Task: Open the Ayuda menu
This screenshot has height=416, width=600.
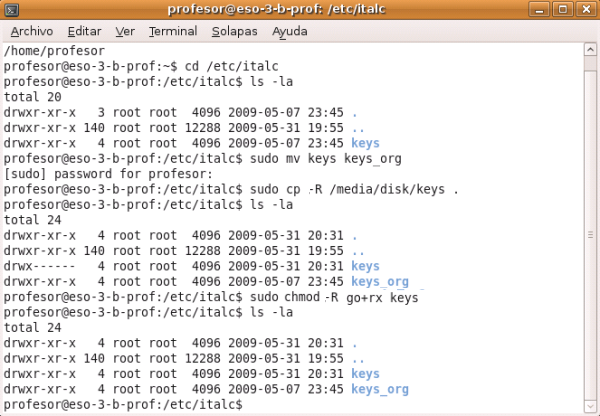Action: [x=289, y=31]
